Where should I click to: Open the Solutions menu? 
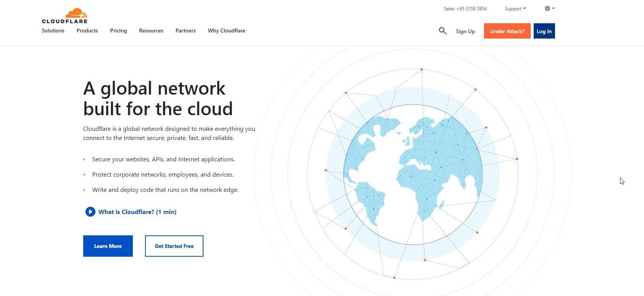pyautogui.click(x=53, y=31)
